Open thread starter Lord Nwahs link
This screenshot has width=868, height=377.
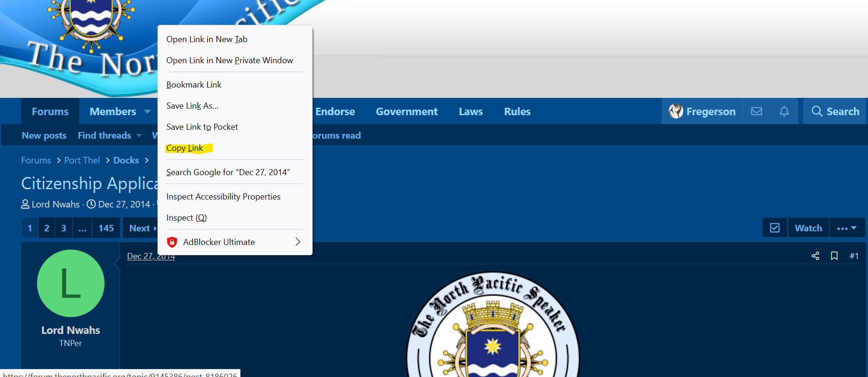click(56, 204)
